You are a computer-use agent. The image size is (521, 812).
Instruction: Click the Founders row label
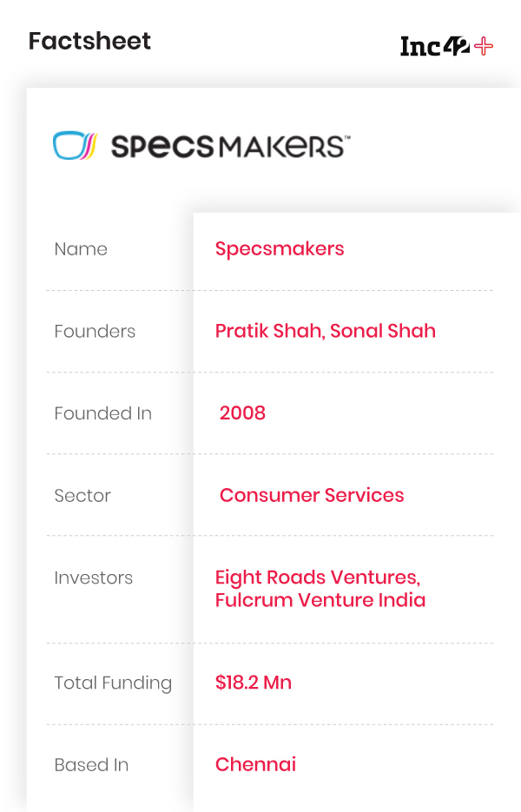(x=95, y=331)
